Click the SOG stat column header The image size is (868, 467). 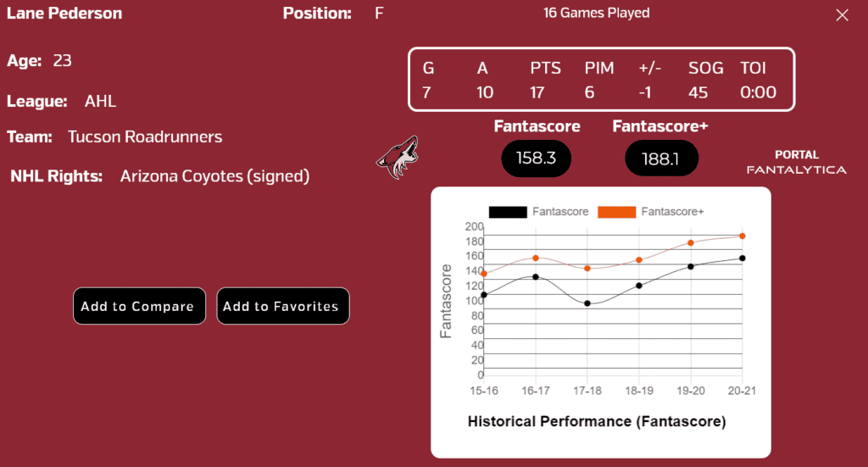pos(706,68)
